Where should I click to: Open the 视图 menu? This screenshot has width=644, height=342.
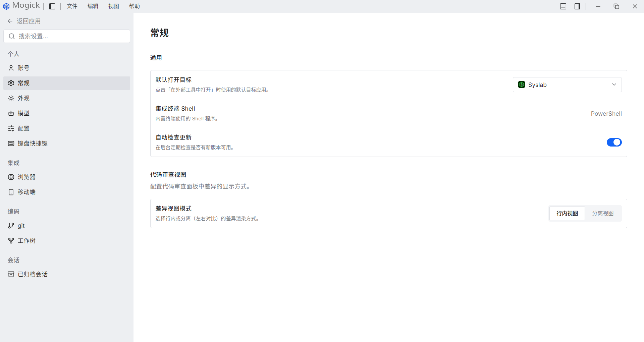click(x=114, y=6)
